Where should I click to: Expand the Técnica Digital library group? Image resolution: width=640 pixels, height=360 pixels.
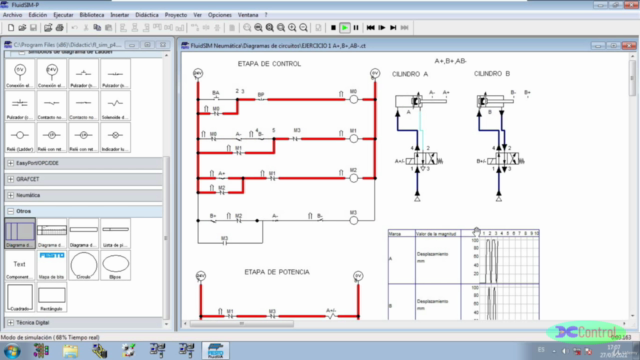tap(11, 322)
